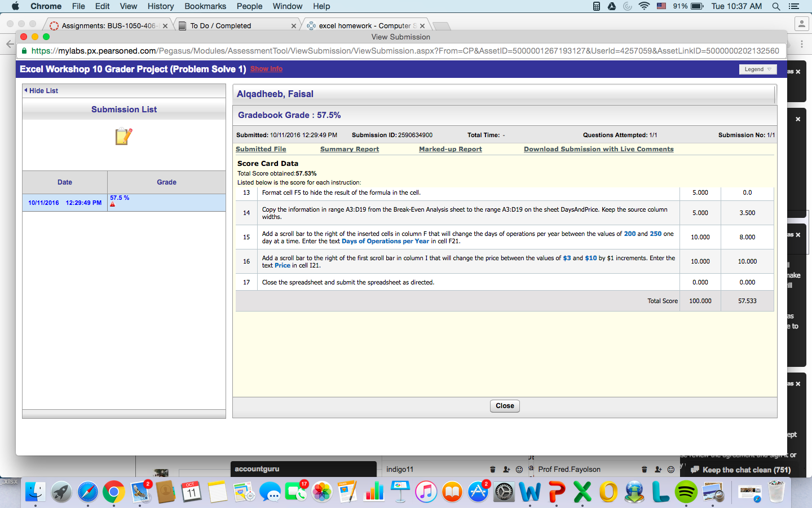The height and width of the screenshot is (508, 812).
Task: Open Microsoft Word from the dock
Action: pos(530,492)
